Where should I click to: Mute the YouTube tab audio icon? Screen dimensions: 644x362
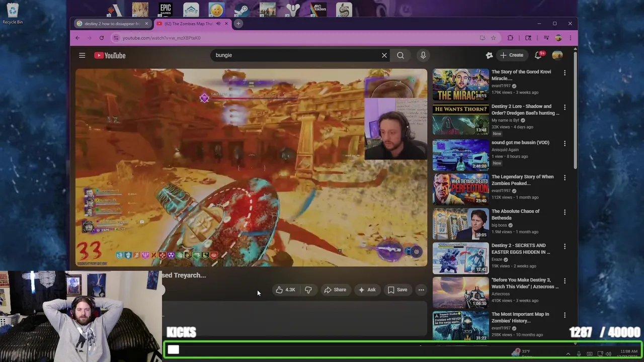click(x=218, y=24)
